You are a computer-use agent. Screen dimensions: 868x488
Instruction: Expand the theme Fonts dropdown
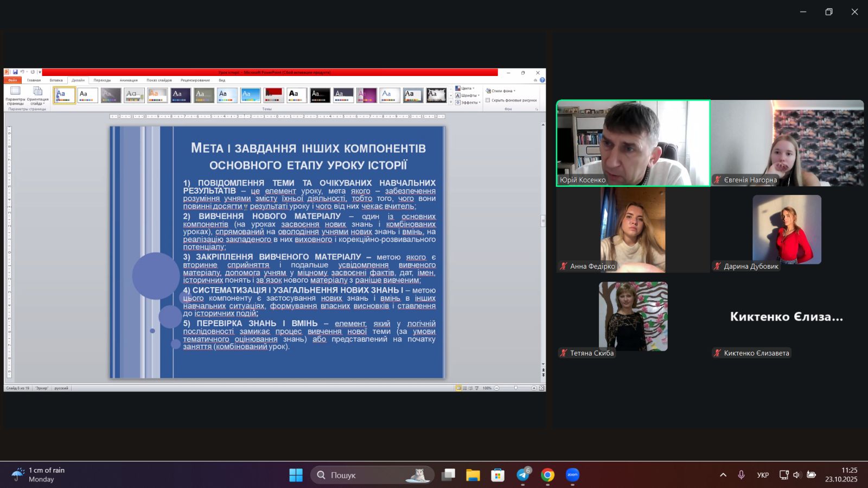[x=467, y=96]
